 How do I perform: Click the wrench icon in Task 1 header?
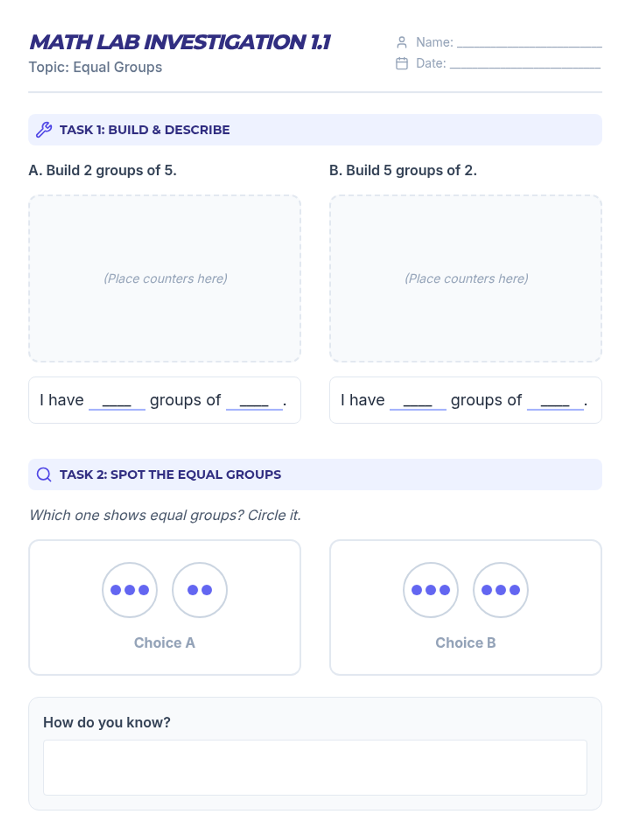pyautogui.click(x=44, y=130)
